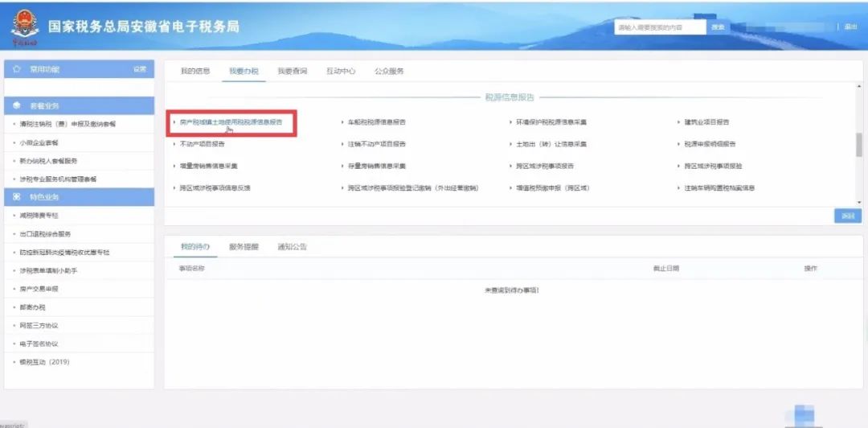This screenshot has height=428, width=868.
Task: Open 出口退税综合服务
Action: (x=45, y=234)
